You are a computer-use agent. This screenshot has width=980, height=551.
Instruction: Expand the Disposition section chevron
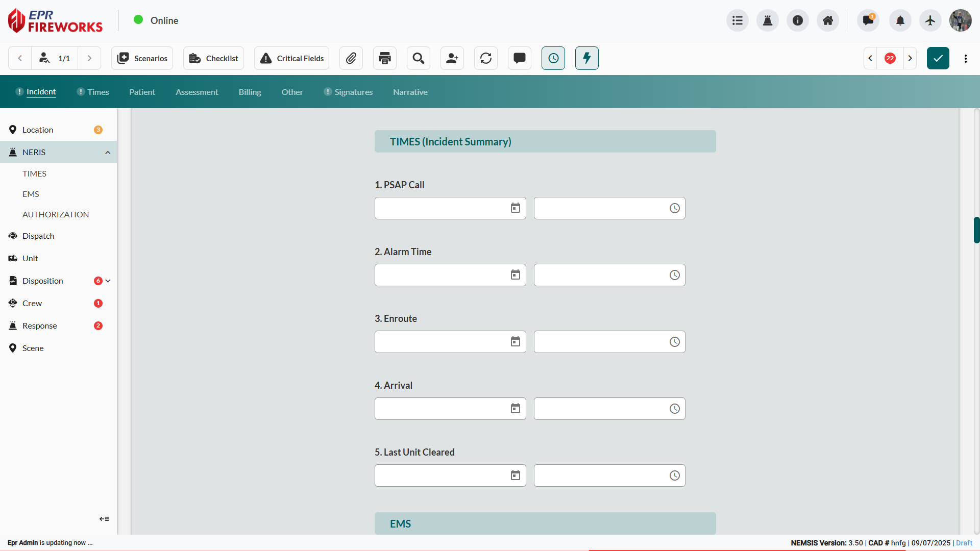[x=108, y=281]
